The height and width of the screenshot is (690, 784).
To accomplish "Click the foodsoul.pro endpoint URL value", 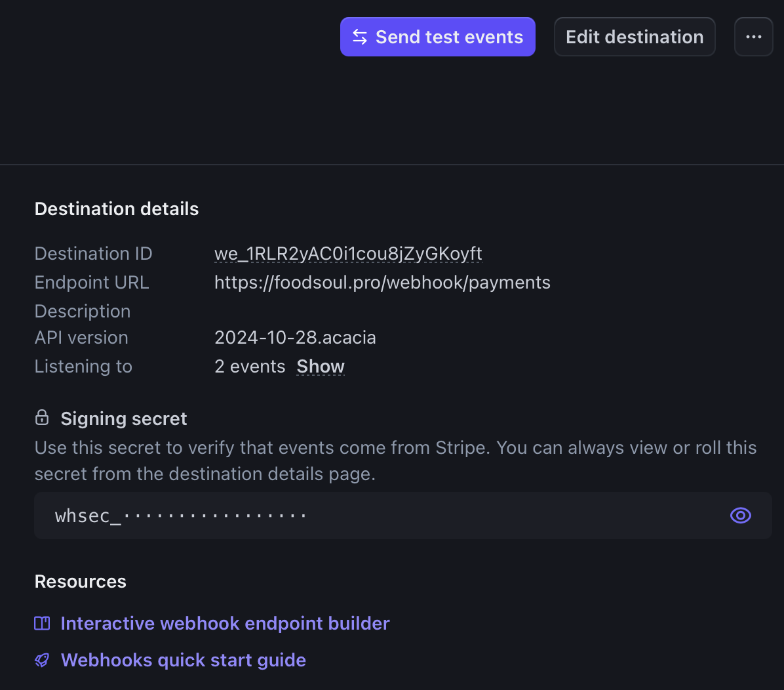I will click(x=382, y=283).
